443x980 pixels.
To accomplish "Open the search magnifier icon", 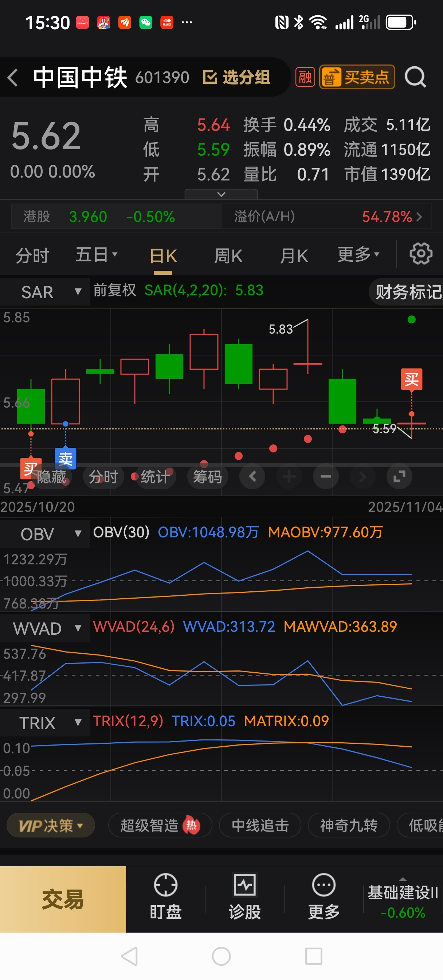I will point(415,77).
